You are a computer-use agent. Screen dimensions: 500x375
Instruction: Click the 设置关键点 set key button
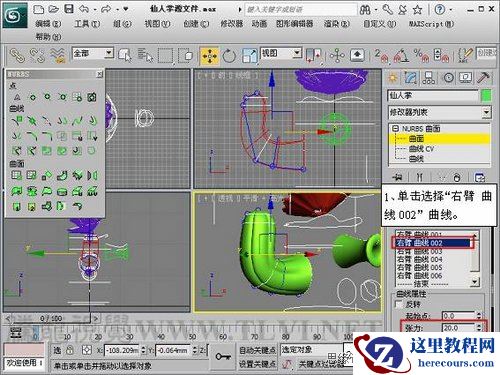click(257, 364)
